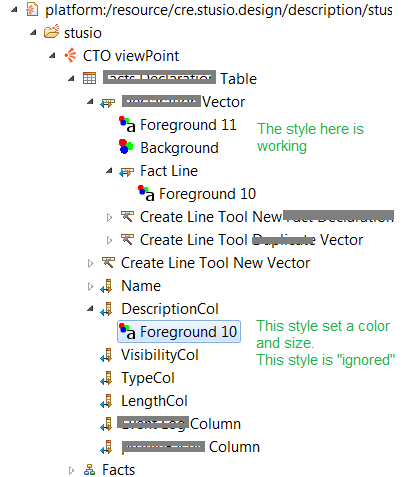
Task: Collapse the CTO viewPoint node
Action: click(52, 56)
